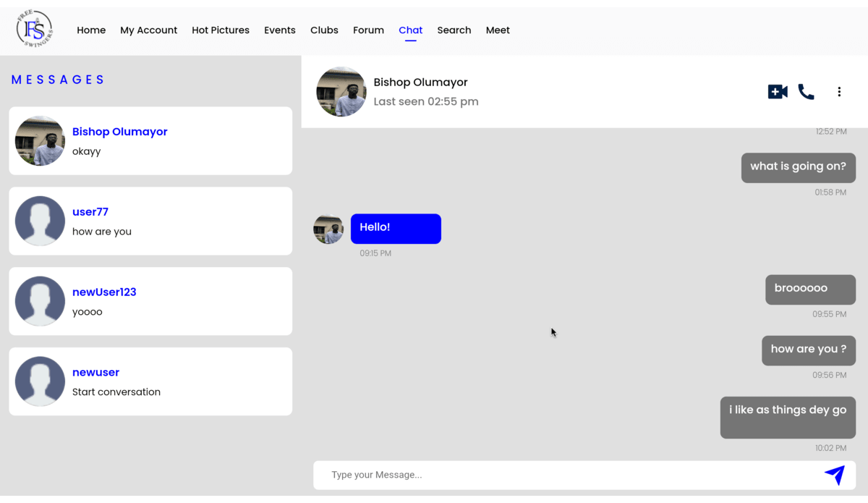Focus the Type your Message input field
The height and width of the screenshot is (503, 868).
pyautogui.click(x=564, y=475)
